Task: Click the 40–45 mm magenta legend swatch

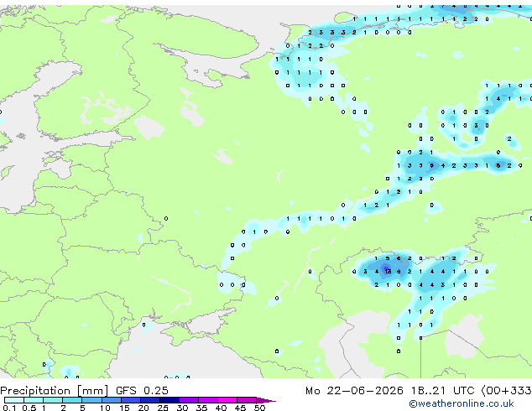Action: 227,400
